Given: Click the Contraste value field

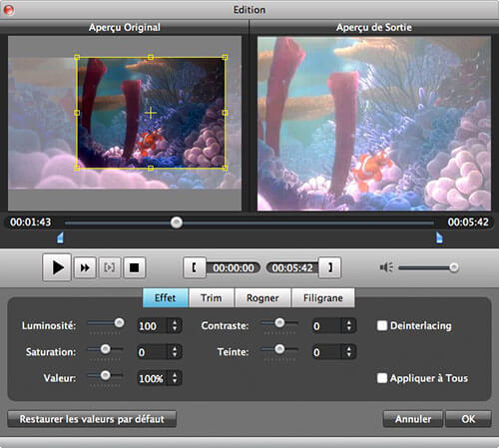Looking at the screenshot, I should point(326,326).
